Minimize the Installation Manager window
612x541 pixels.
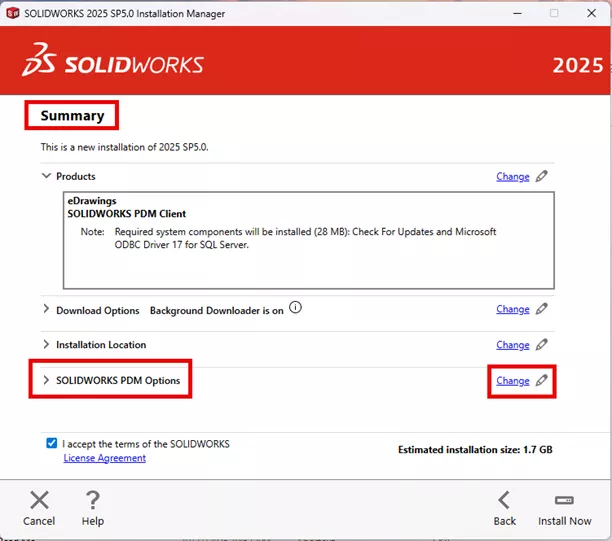[x=518, y=13]
